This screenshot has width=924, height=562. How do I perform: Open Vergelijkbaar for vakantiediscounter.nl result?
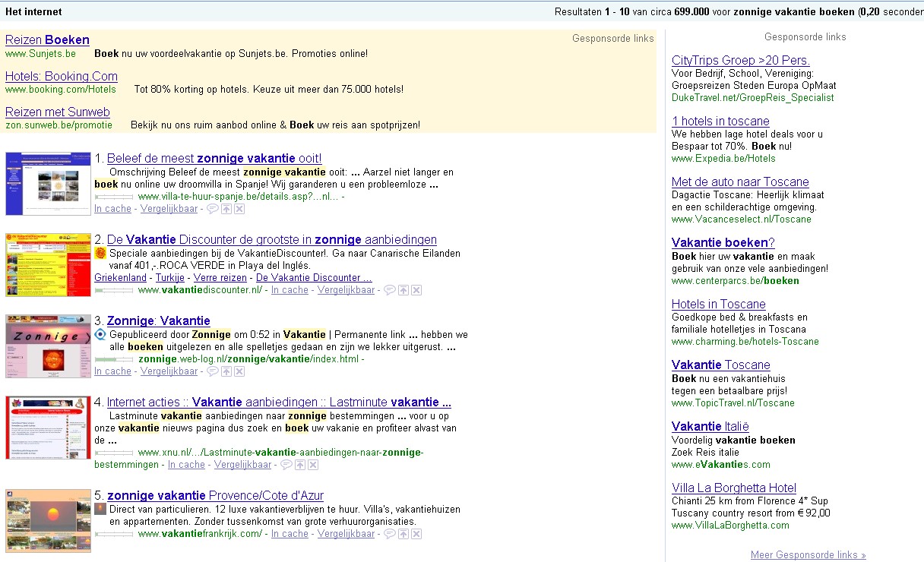click(x=346, y=290)
